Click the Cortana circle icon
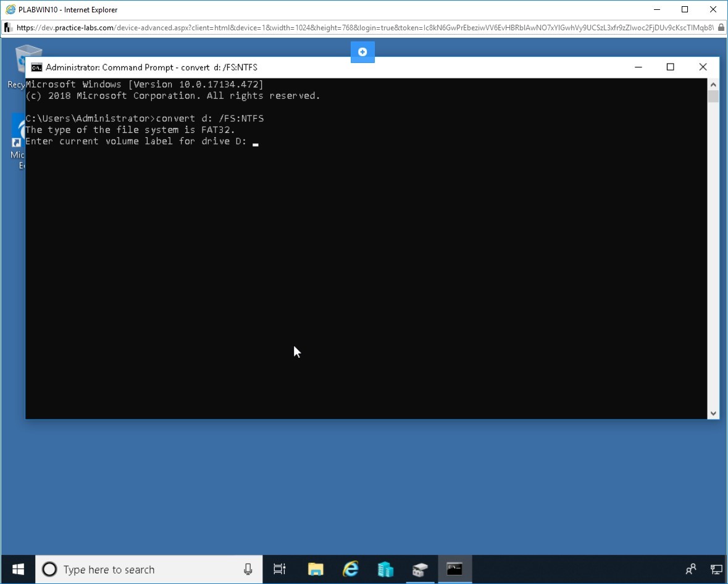 tap(49, 569)
